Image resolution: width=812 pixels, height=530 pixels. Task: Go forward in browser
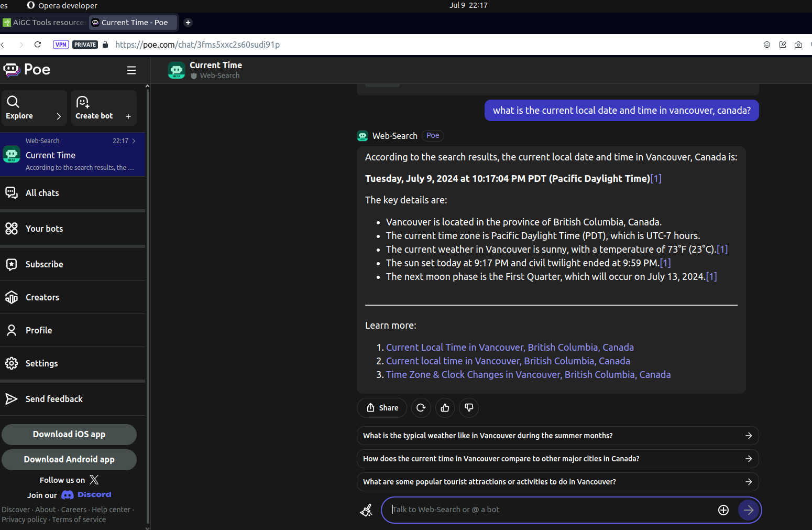click(x=21, y=45)
